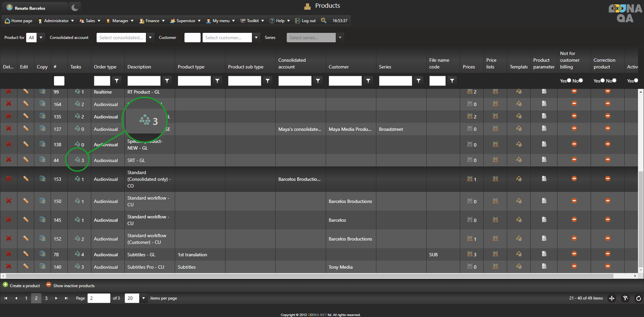
Task: Open the Select customer dropdown
Action: point(256,38)
